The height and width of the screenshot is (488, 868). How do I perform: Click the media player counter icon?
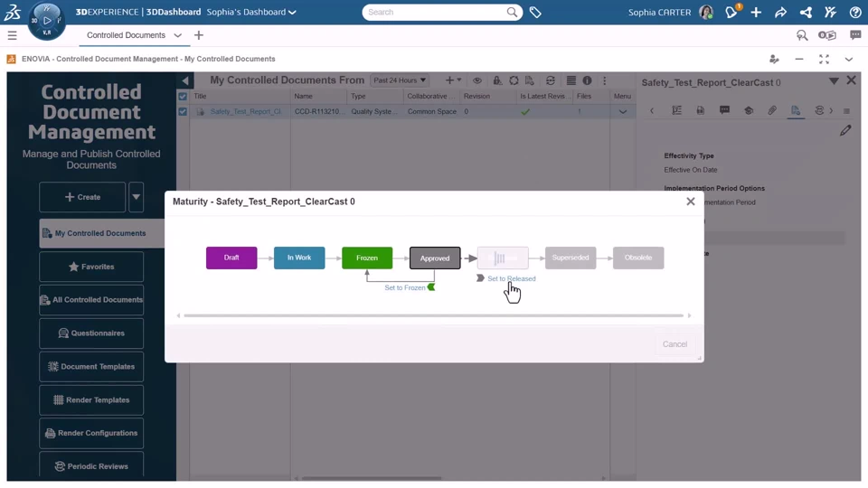coord(827,35)
